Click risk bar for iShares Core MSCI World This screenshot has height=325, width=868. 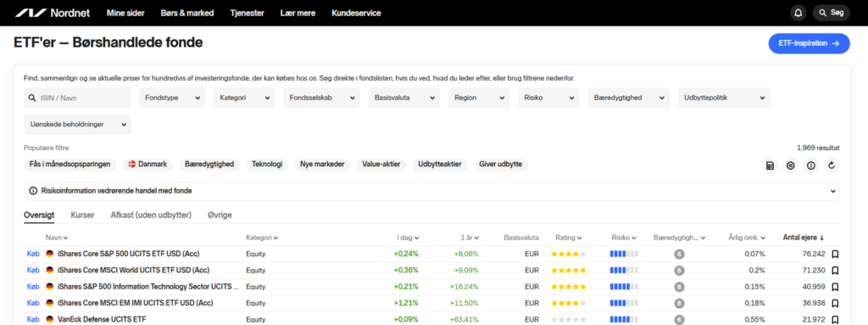point(624,271)
